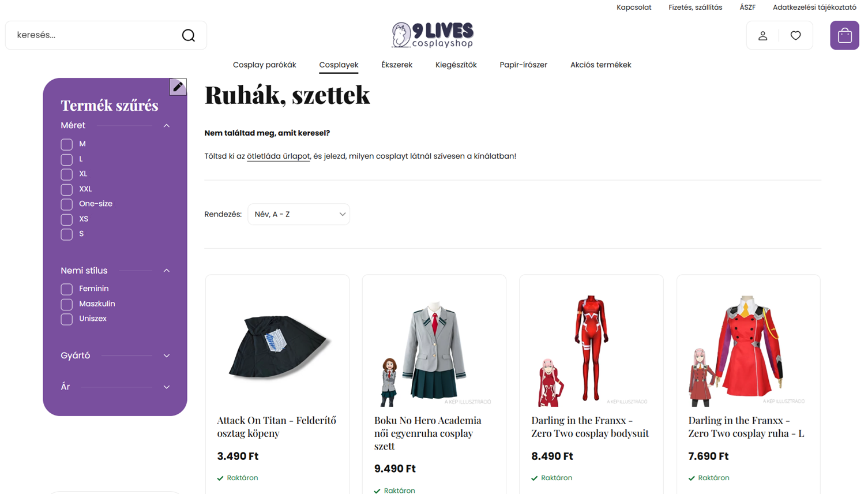Click the pencil edit icon on filter panel
This screenshot has width=868, height=494.
pos(178,87)
